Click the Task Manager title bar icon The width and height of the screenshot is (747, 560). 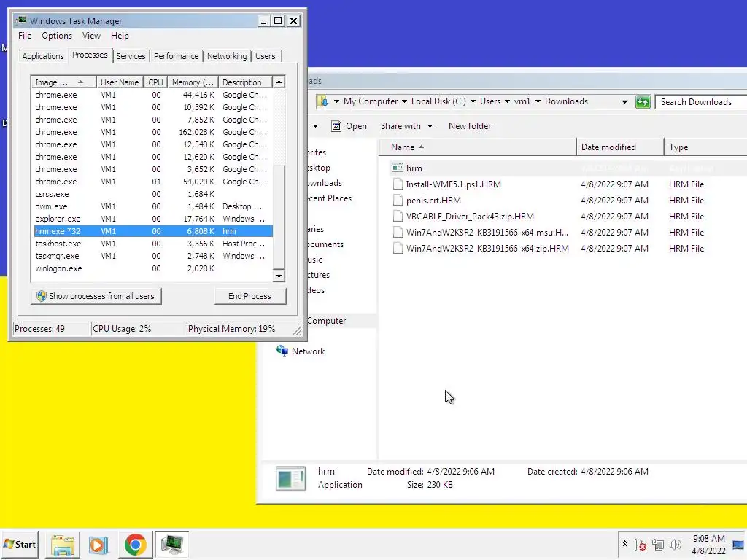click(21, 20)
